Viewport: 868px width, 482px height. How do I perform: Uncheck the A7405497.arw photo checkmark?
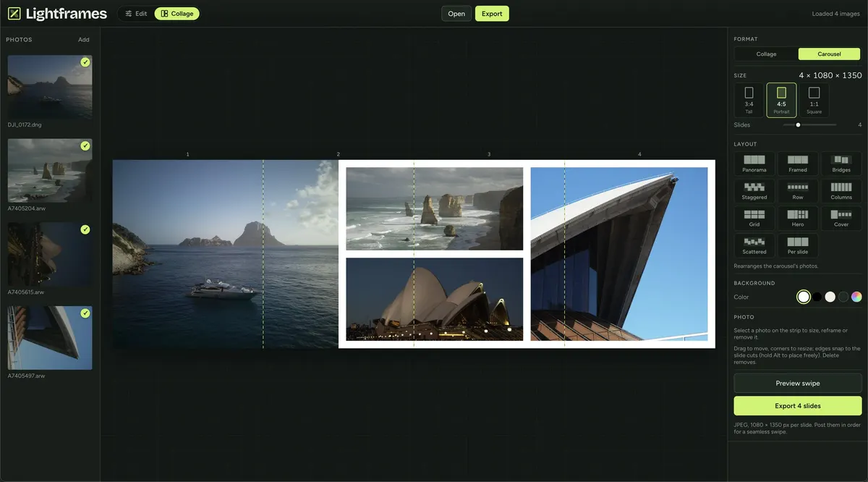click(85, 313)
